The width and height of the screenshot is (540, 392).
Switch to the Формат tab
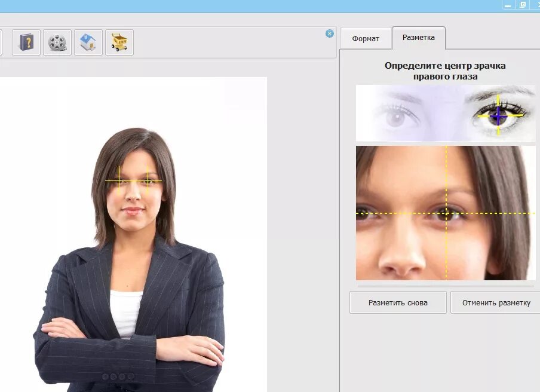366,39
